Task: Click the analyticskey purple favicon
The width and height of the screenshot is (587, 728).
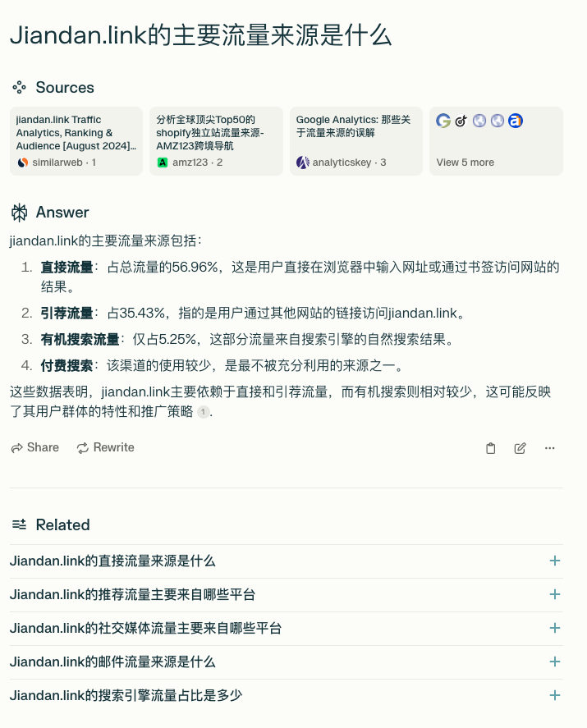Action: [303, 163]
